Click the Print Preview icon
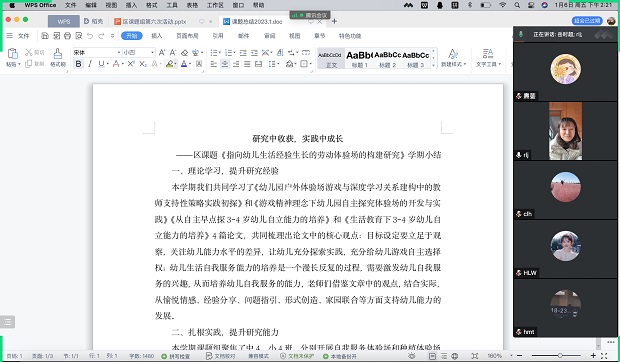Image resolution: width=620 pixels, height=362 pixels. 79,36
